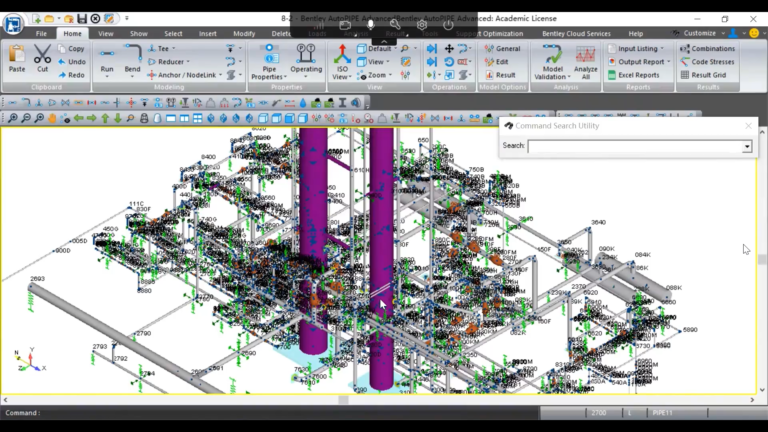Click the new document icon in quick access
The image size is (768, 432).
[37, 19]
